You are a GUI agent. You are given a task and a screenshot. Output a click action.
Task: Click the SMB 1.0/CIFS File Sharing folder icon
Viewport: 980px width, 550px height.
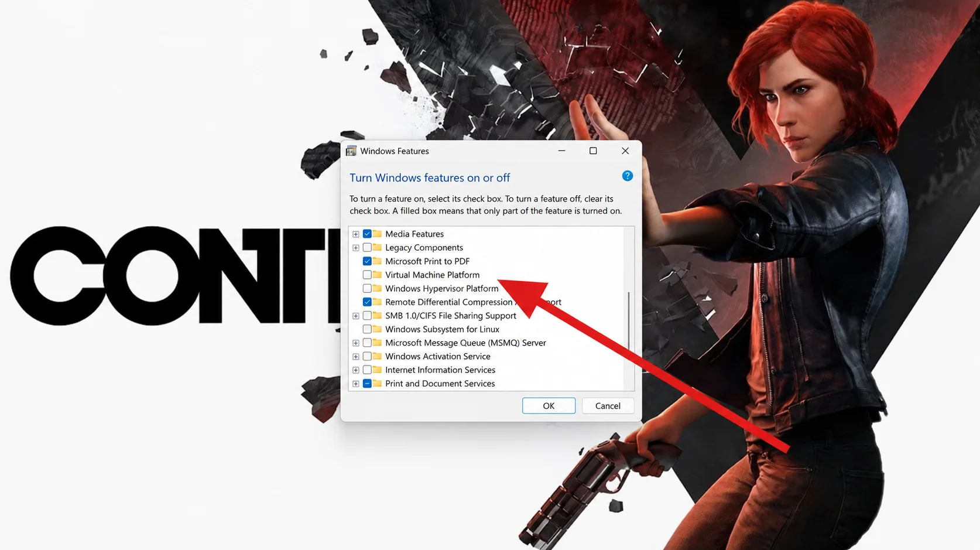pos(378,315)
